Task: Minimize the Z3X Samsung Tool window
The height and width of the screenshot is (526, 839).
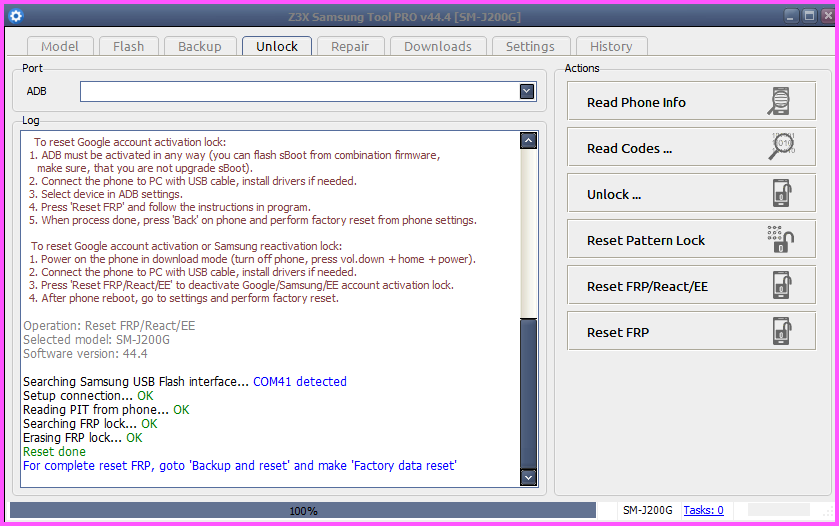Action: [x=792, y=16]
